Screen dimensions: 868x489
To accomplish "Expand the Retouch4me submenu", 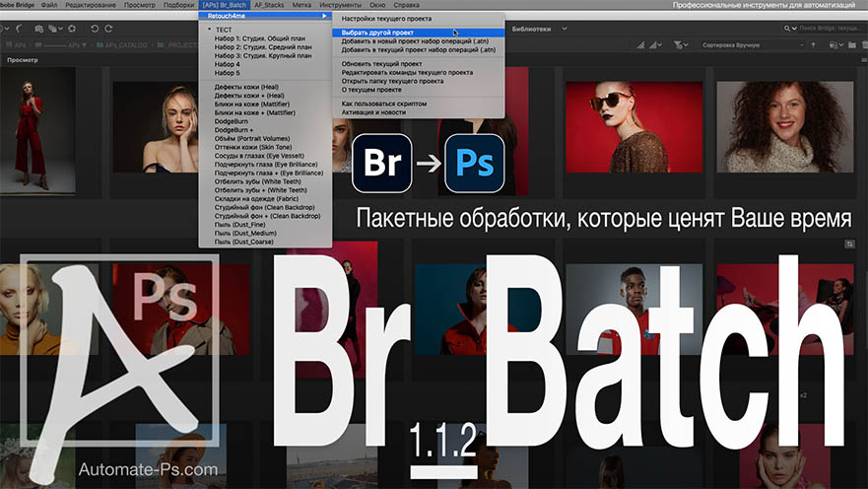I will click(266, 17).
